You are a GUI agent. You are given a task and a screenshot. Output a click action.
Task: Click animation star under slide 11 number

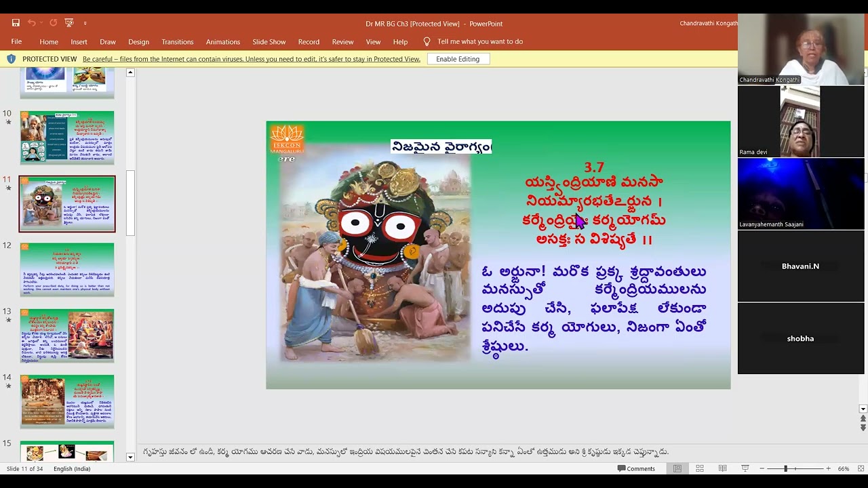click(8, 188)
